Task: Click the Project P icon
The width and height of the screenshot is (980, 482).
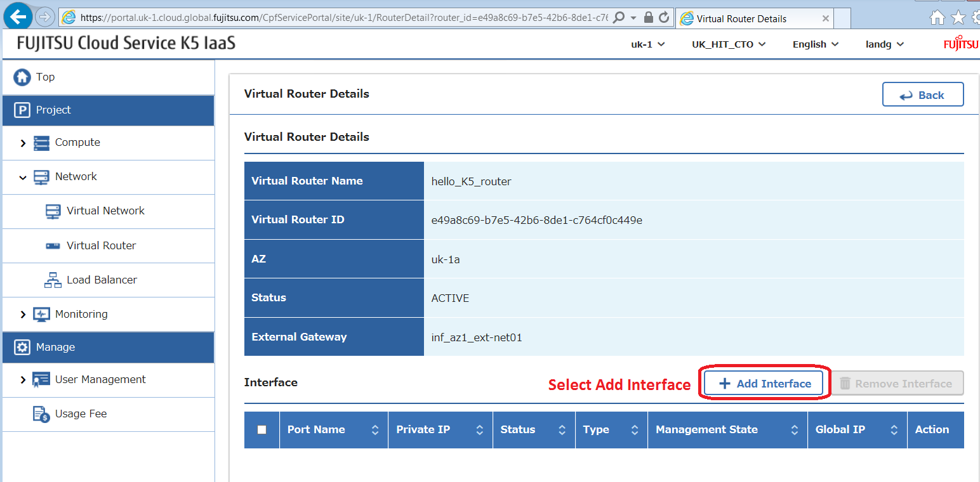Action: (x=22, y=110)
